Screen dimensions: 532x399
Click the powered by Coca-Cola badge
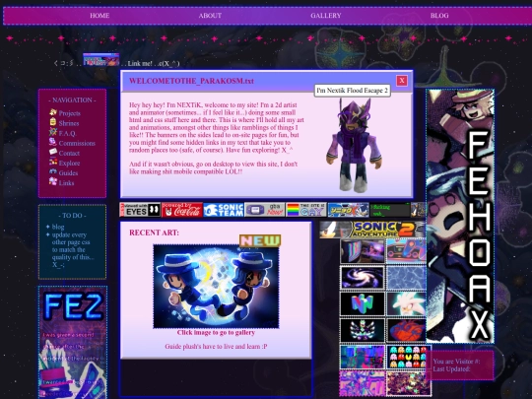(182, 210)
